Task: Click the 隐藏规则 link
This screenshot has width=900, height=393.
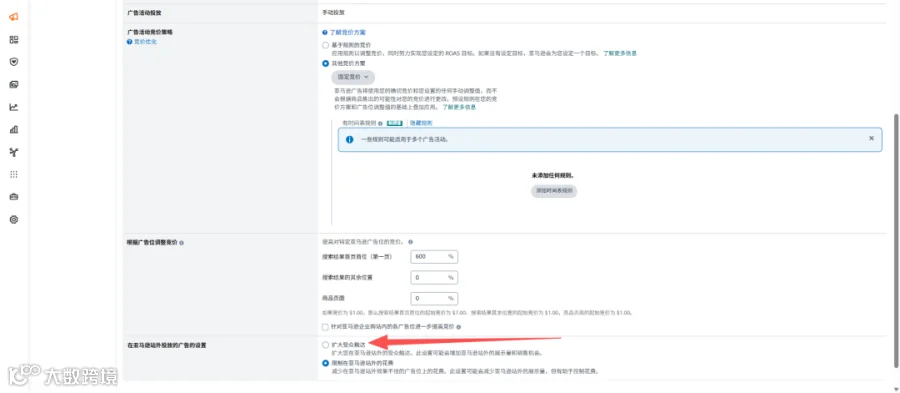Action: (x=421, y=123)
